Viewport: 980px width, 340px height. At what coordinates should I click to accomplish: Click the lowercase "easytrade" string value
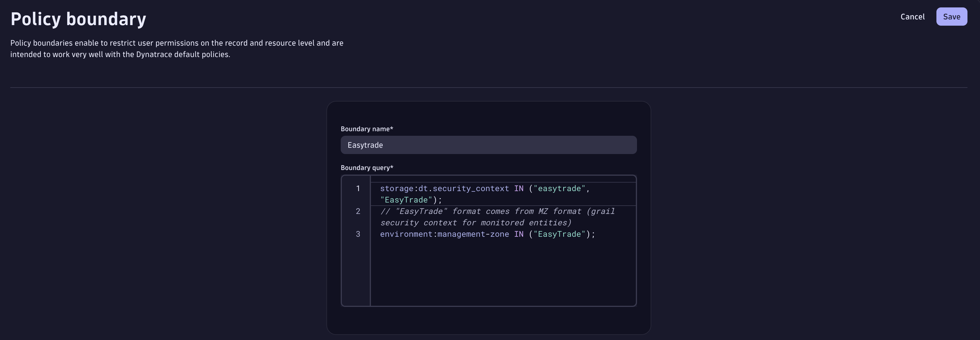pos(559,189)
